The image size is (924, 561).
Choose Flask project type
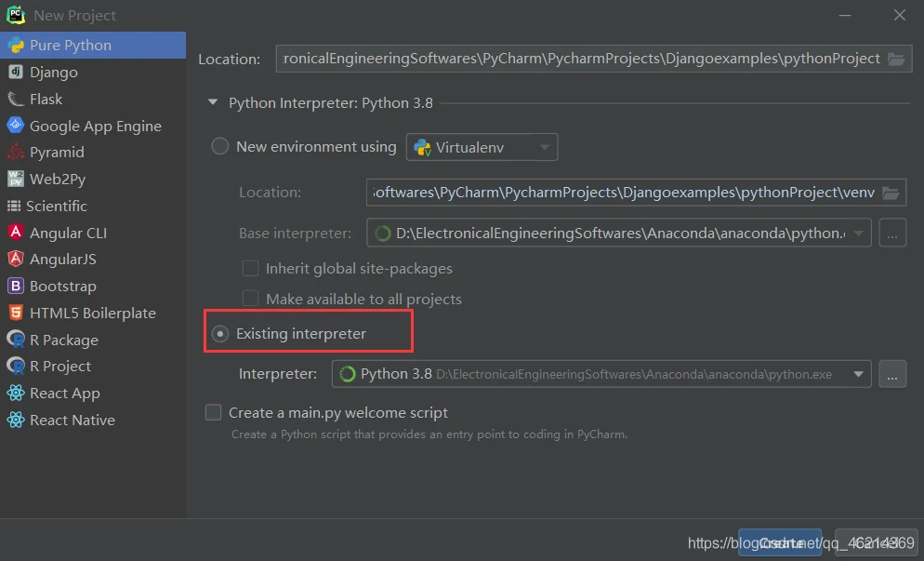[93, 100]
